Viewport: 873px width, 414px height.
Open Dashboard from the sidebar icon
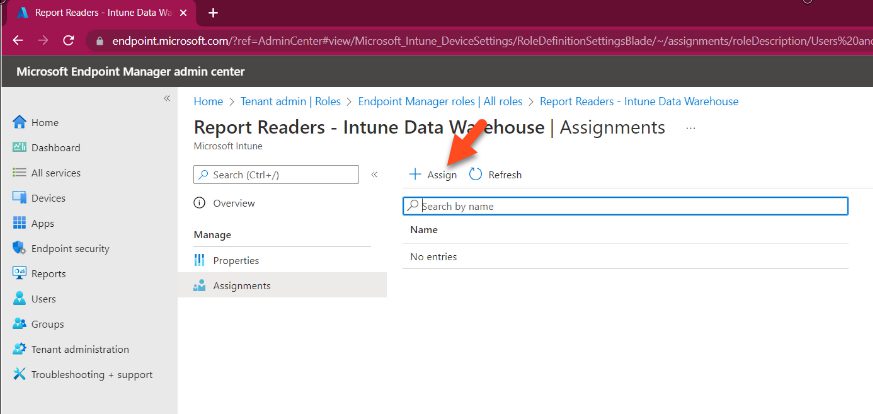19,147
